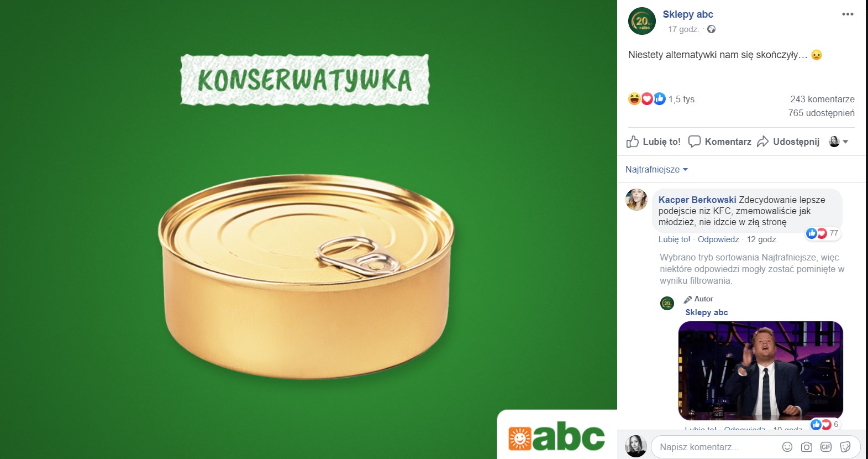Click the Napisz komentarz input field
Viewport: 868px width, 459px height.
[x=716, y=447]
